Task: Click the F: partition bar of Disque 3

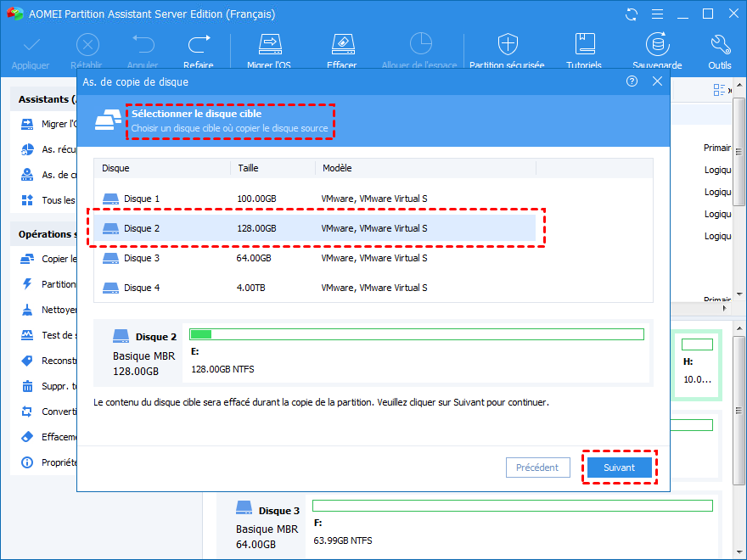Action: (x=512, y=506)
